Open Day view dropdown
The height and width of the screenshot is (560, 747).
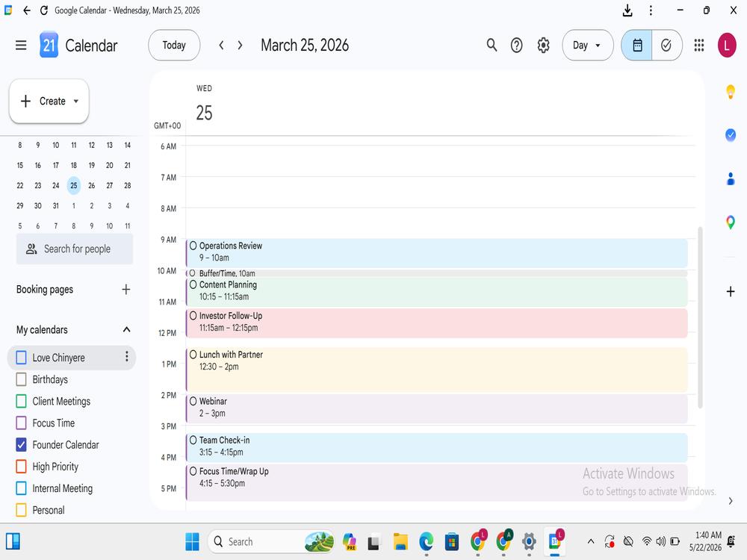pyautogui.click(x=587, y=46)
